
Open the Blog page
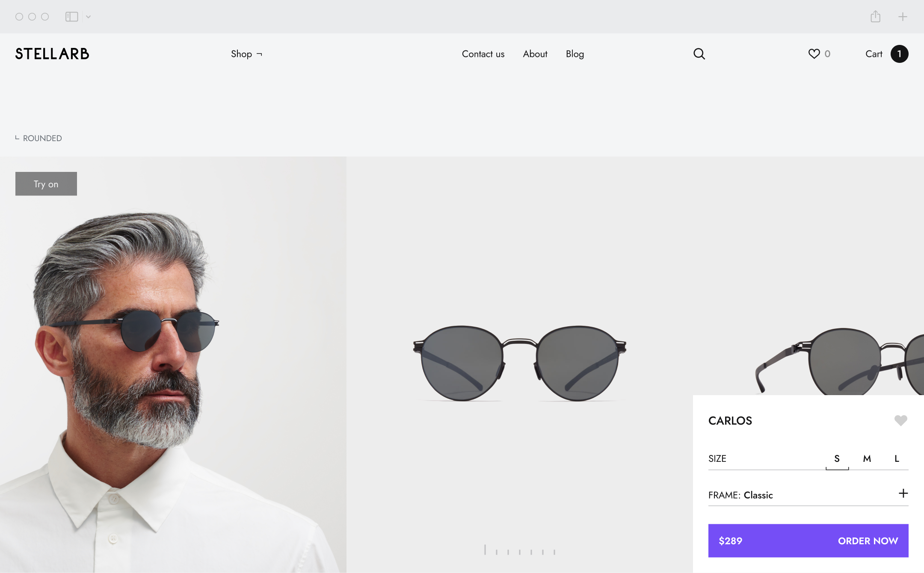click(575, 54)
